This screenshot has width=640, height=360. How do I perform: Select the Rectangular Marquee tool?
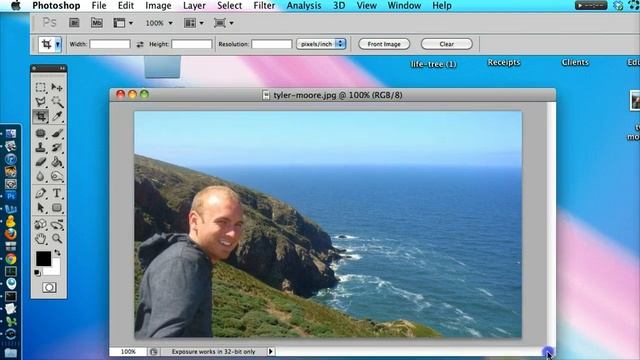point(40,87)
